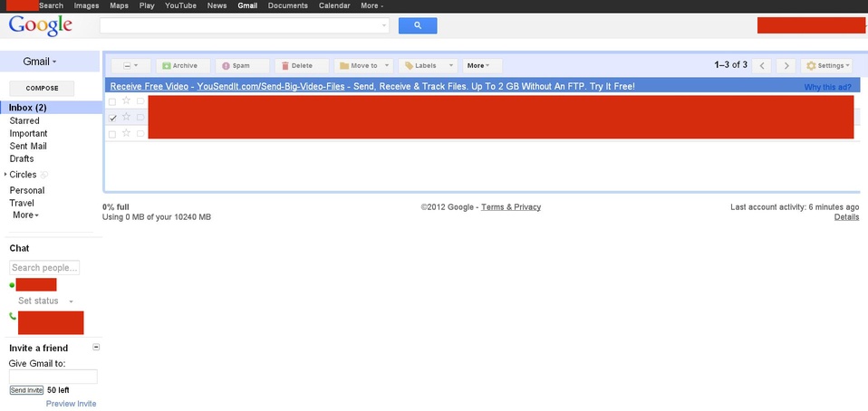Click 'Using 0 MB of your 10240 MB' text

157,217
